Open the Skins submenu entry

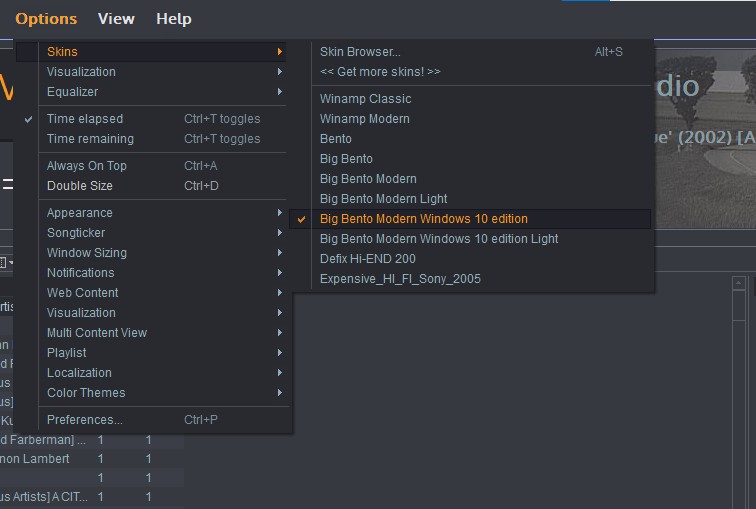(x=151, y=52)
